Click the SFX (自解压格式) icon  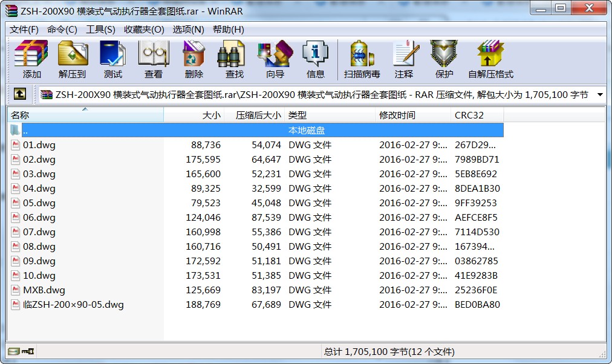click(490, 59)
